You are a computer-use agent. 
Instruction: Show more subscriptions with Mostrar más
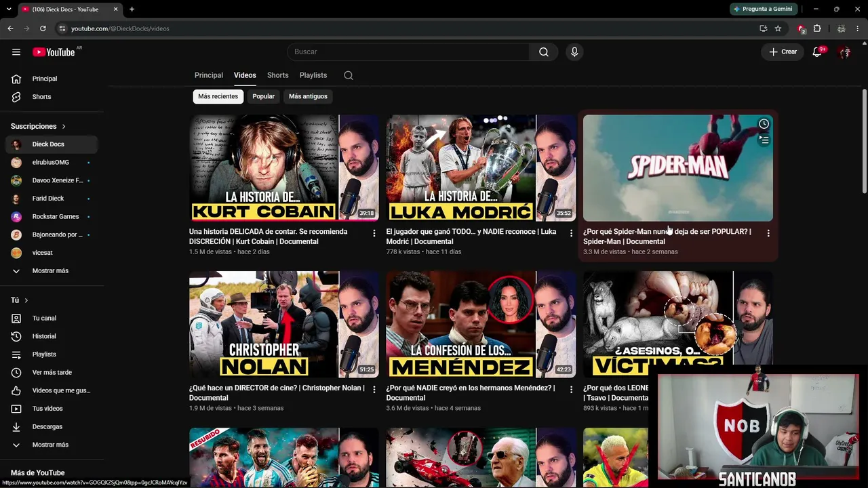[x=52, y=270]
